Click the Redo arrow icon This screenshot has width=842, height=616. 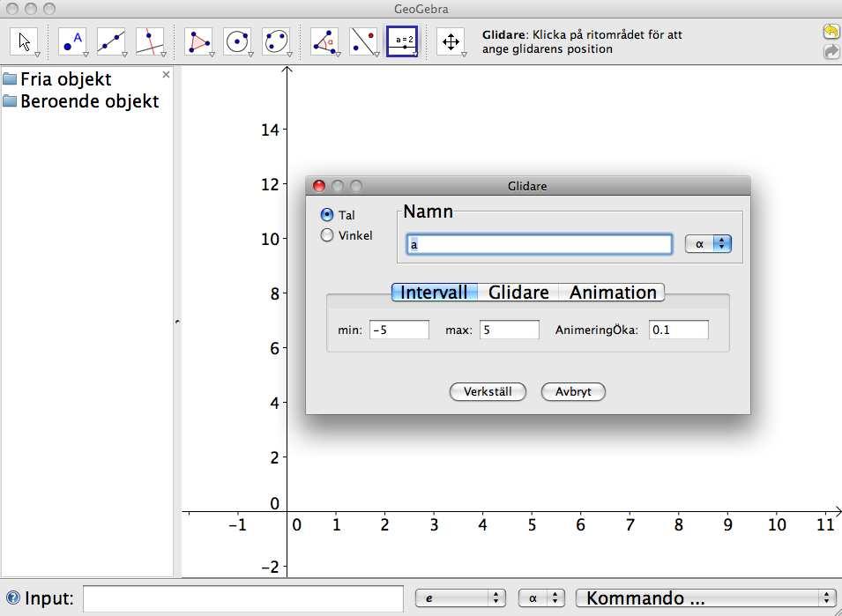point(831,51)
